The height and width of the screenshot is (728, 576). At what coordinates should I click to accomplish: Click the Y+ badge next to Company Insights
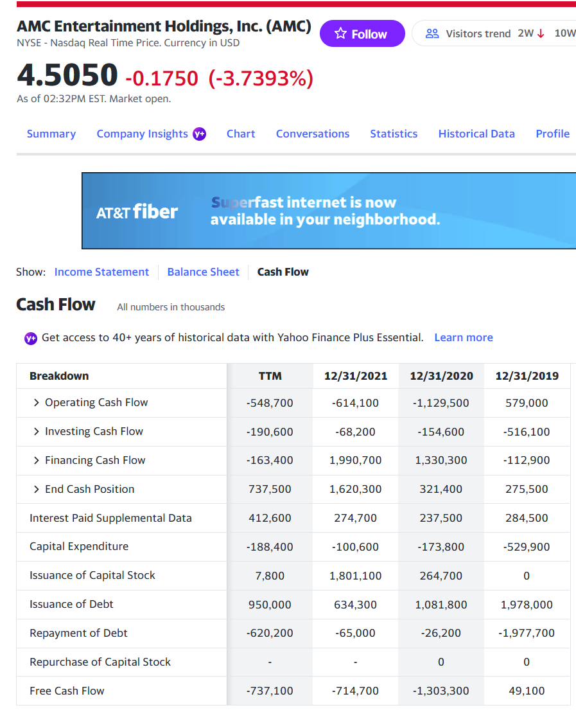tap(200, 134)
